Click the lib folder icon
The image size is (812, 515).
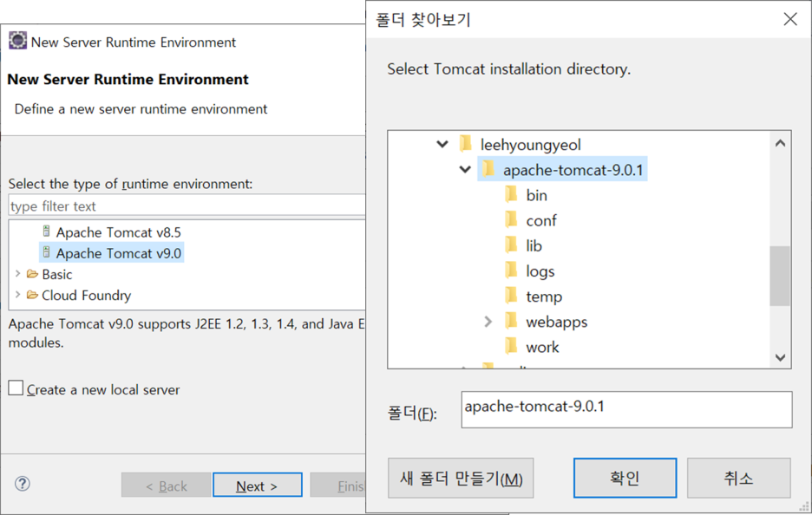click(x=512, y=244)
